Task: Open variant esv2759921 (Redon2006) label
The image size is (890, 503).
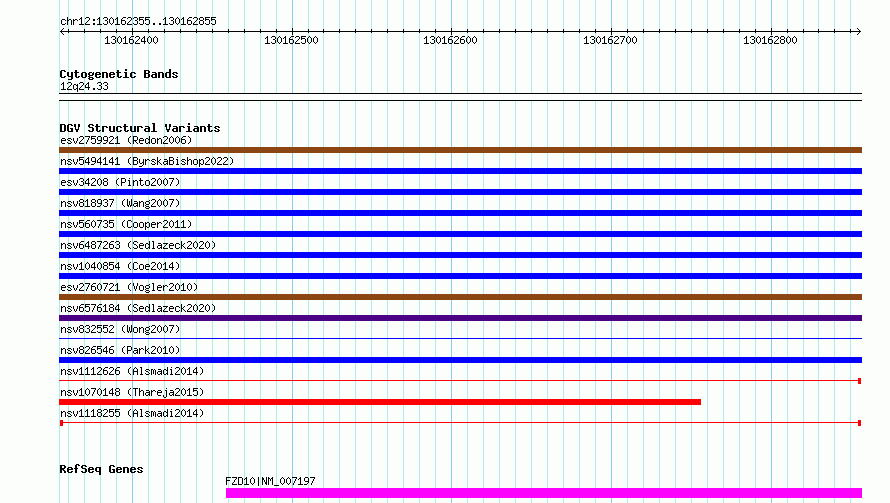Action: [126, 140]
